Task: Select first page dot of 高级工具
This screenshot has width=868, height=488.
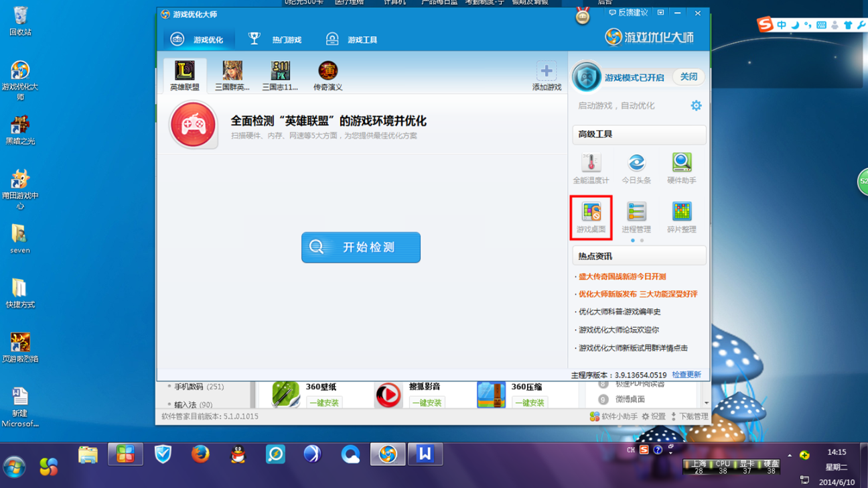Action: (x=633, y=241)
